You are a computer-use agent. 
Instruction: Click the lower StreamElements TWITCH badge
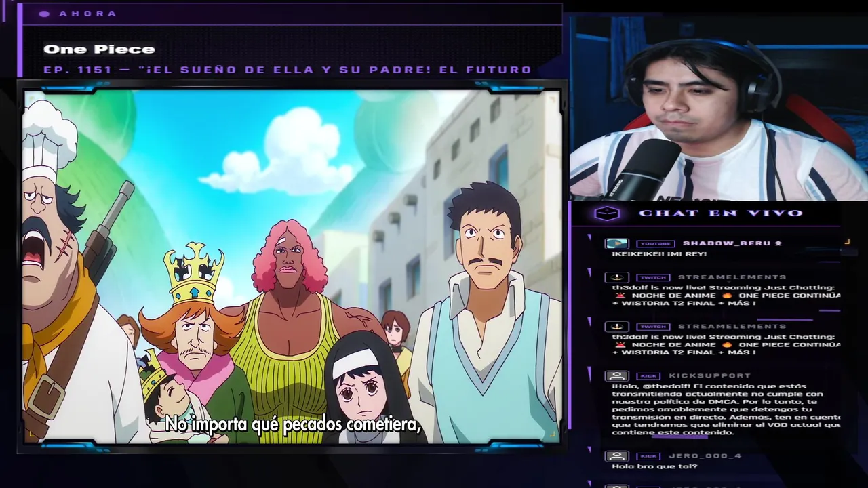(x=653, y=327)
